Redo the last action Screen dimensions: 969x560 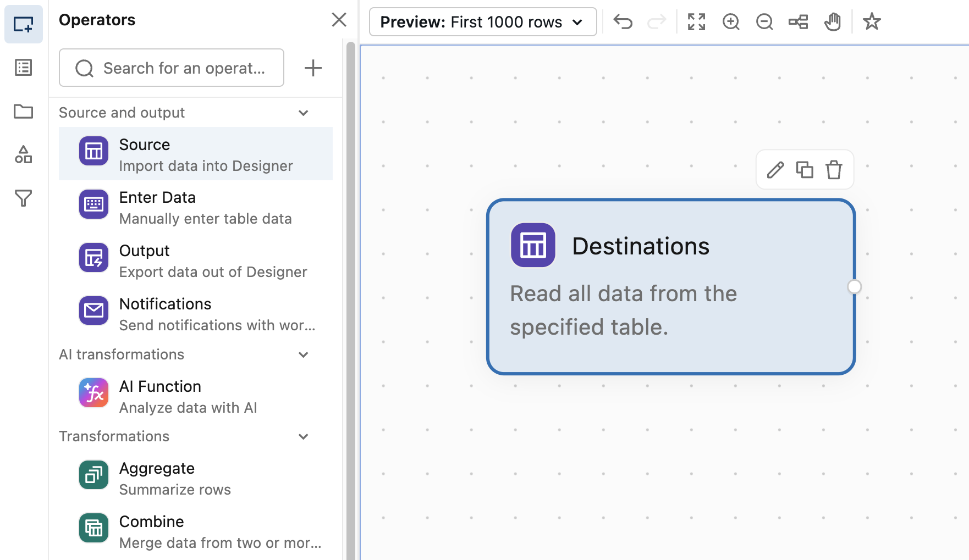(x=657, y=22)
